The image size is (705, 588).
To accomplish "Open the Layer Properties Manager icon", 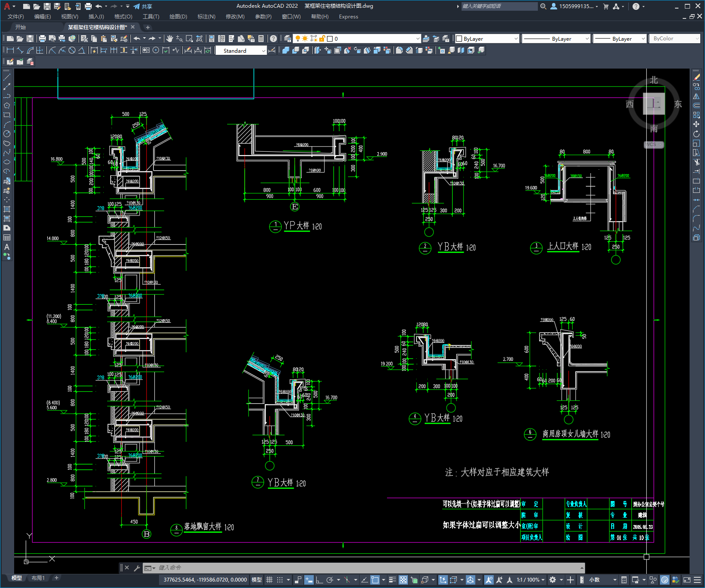I will click(x=288, y=39).
